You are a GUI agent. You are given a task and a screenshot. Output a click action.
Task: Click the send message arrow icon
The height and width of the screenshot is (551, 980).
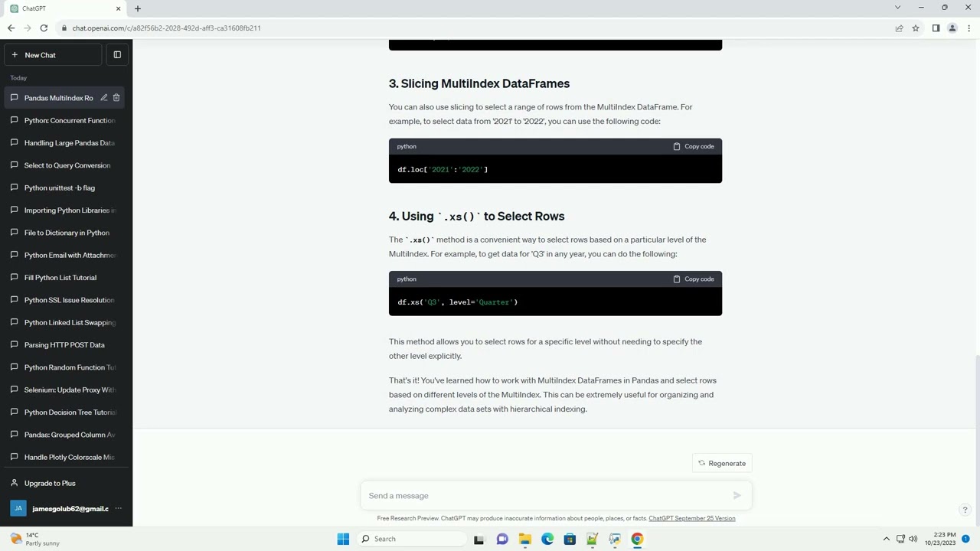tap(737, 496)
